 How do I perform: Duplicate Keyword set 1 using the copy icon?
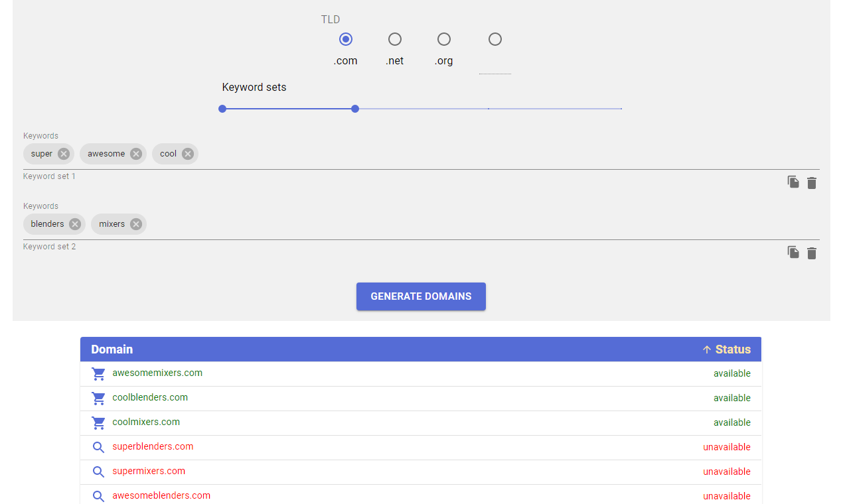(x=793, y=182)
